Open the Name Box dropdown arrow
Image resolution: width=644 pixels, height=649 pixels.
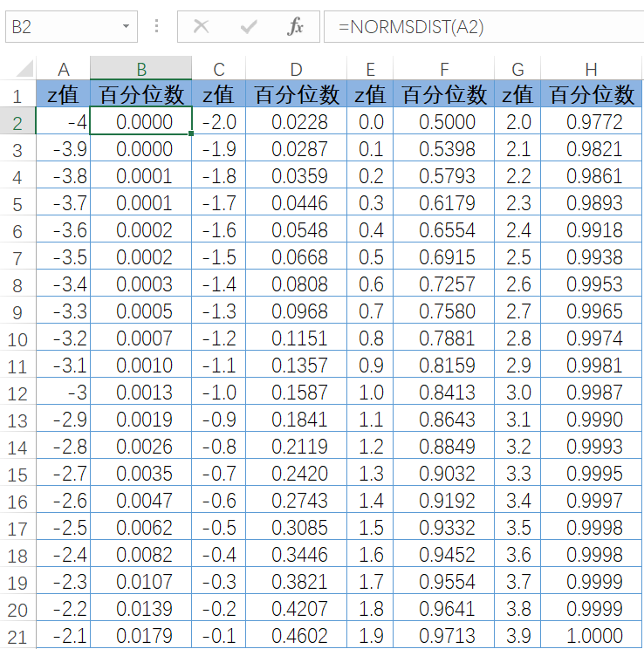[127, 27]
